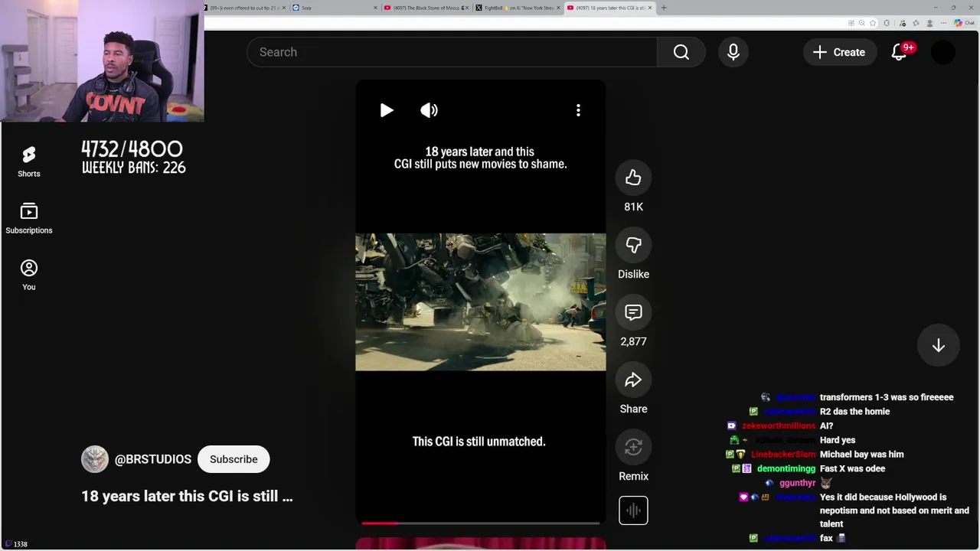Open the @BRSTUDIOS channel link
980x551 pixels.
pos(153,459)
